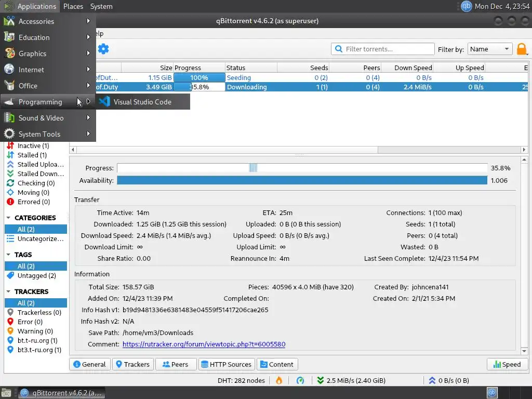Select the Downloading torrent row at 35.8%
532x399 pixels.
click(x=312, y=87)
